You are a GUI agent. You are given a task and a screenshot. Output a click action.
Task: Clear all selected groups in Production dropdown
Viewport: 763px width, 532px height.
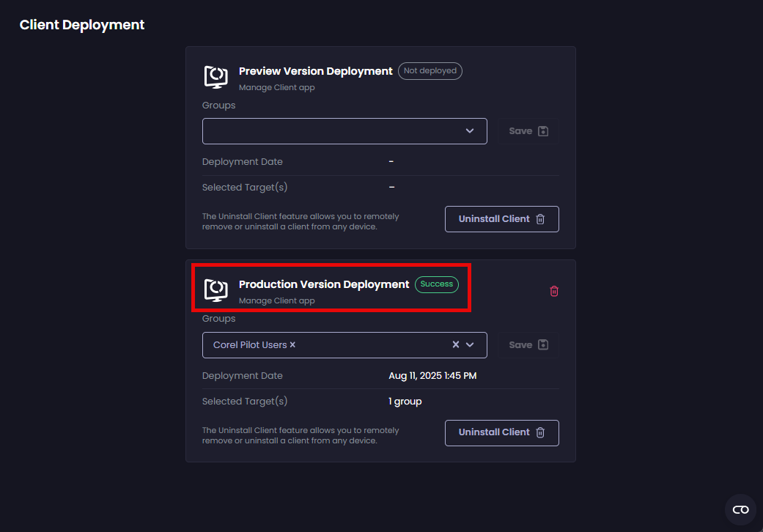pyautogui.click(x=455, y=344)
